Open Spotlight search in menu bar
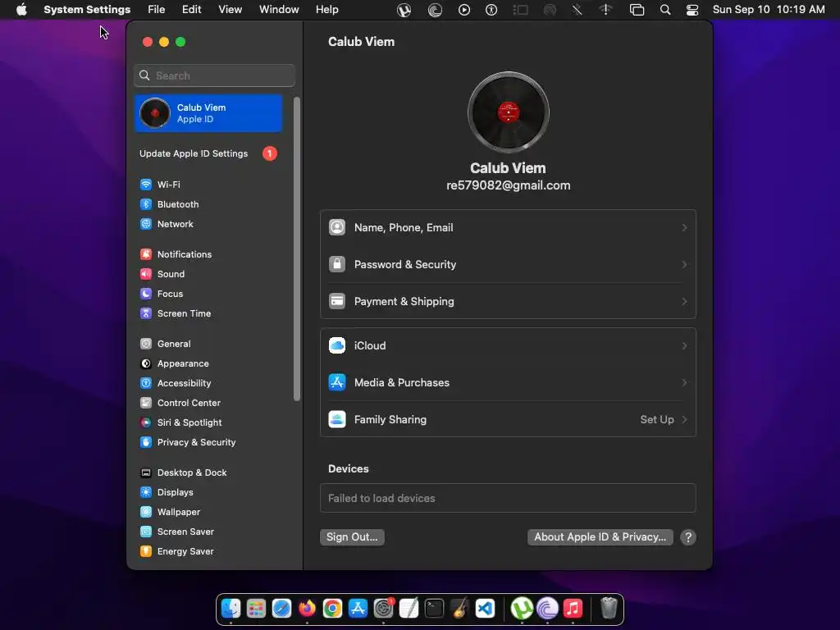 point(664,10)
